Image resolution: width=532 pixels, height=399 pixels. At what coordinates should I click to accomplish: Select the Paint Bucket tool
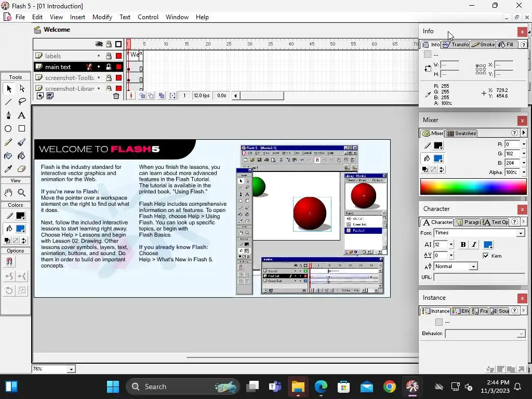22,156
